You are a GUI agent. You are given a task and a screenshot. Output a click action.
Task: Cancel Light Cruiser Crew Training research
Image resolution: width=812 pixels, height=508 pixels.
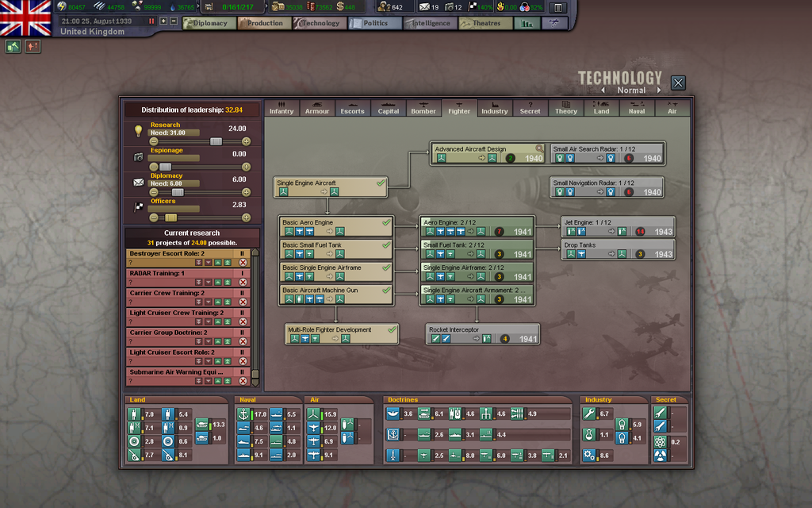click(x=243, y=322)
